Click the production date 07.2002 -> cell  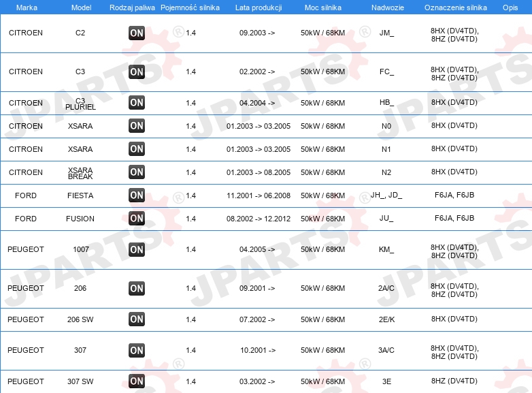(257, 319)
